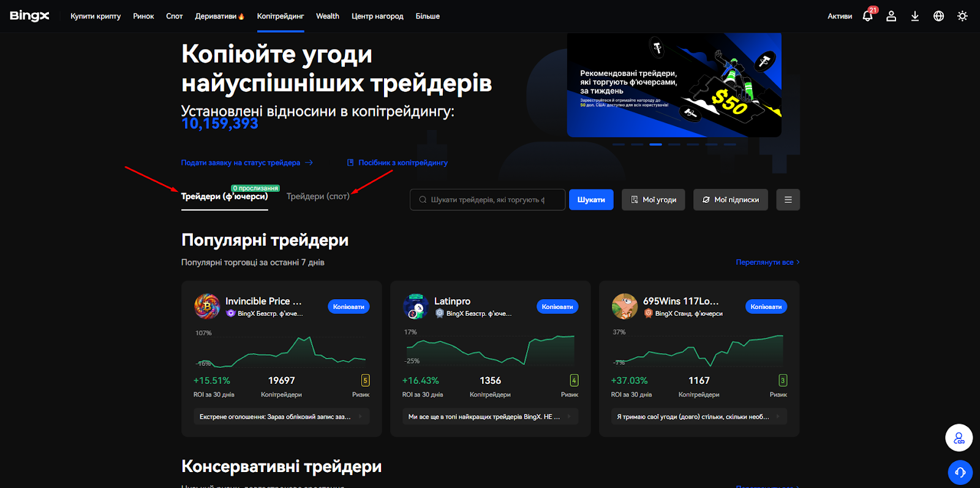Click the $50 promo banner
980x488 pixels.
pos(674,85)
